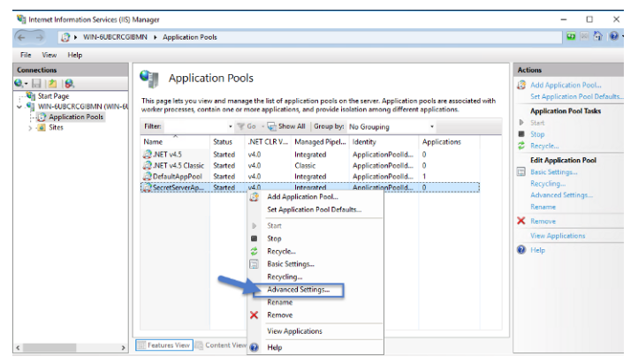Sort by the Identity column header
The width and height of the screenshot is (638, 364).
(x=384, y=142)
